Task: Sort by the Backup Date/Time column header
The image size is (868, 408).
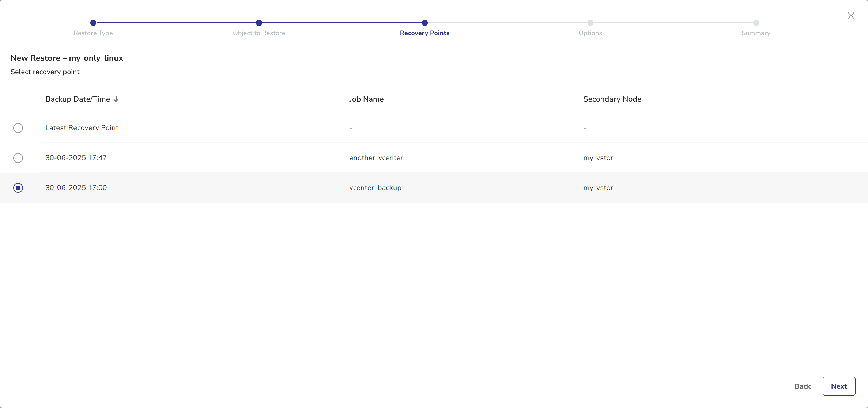Action: tap(78, 99)
